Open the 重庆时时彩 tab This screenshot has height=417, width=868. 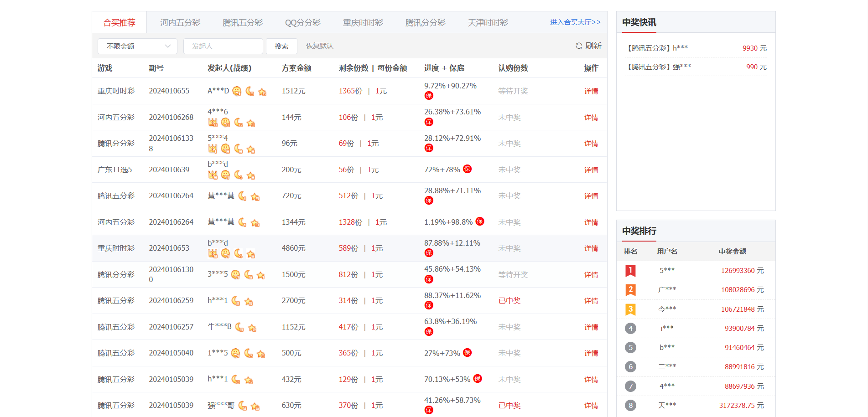click(x=363, y=22)
